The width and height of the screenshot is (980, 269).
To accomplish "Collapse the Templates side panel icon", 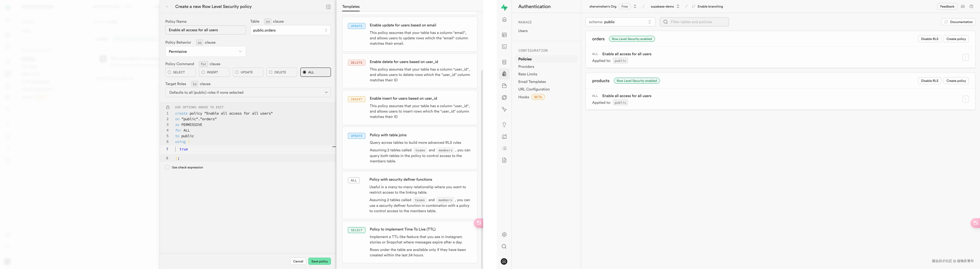I will click(x=328, y=7).
